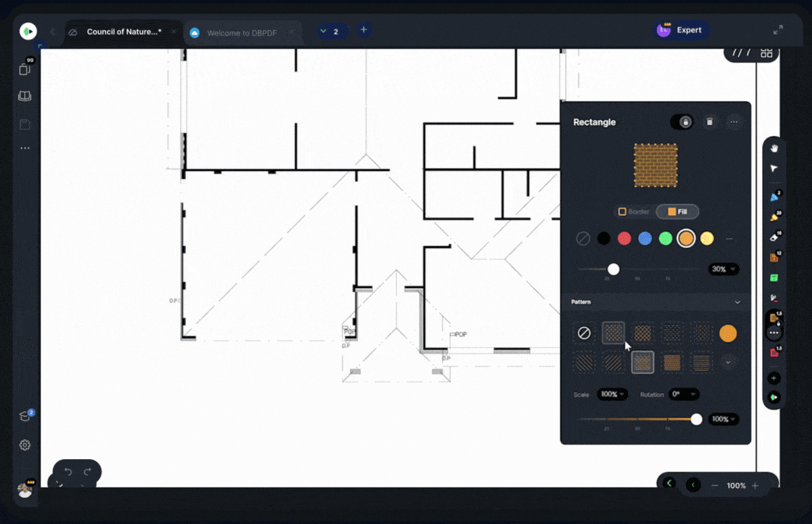Select the Council of Nature tab
The width and height of the screenshot is (812, 524).
(123, 32)
